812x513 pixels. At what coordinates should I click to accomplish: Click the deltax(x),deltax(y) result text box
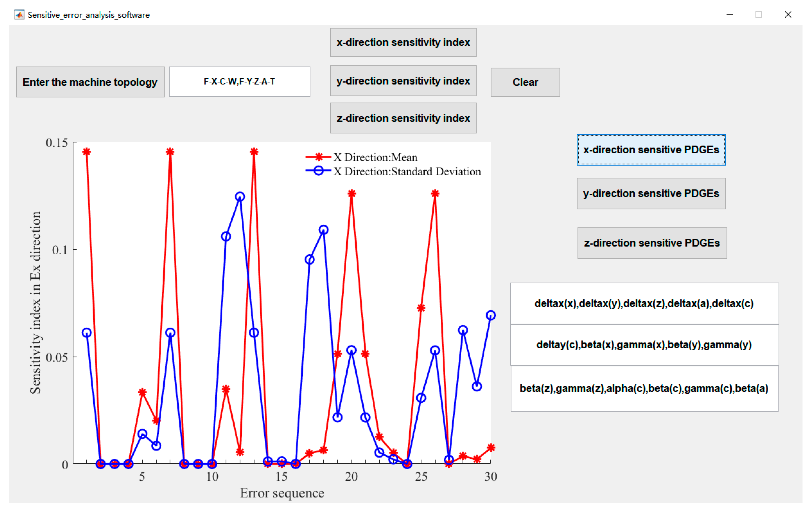point(644,303)
